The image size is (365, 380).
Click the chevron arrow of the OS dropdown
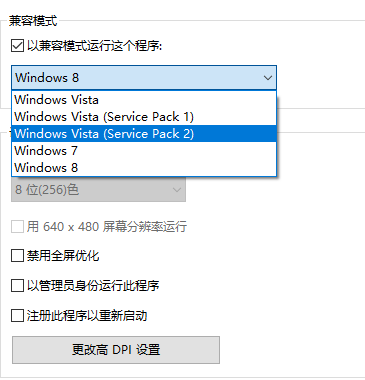267,78
